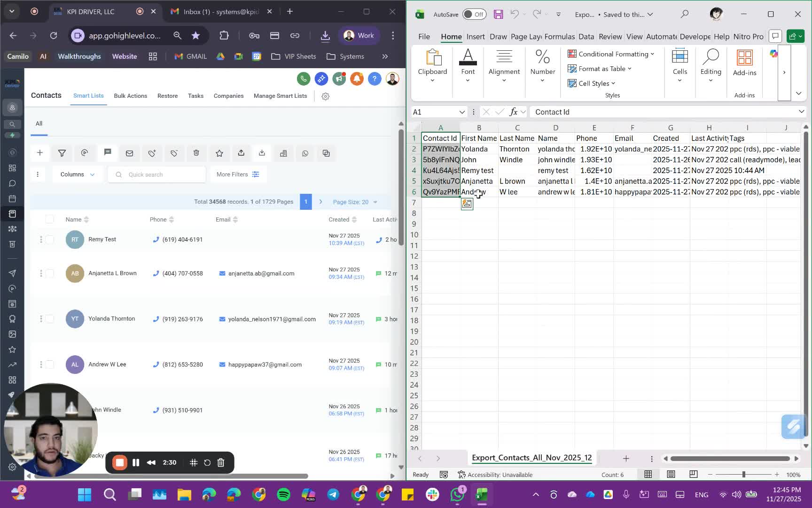Screen dimensions: 812x508
Task: Click the send review request star icon
Action: 219,153
